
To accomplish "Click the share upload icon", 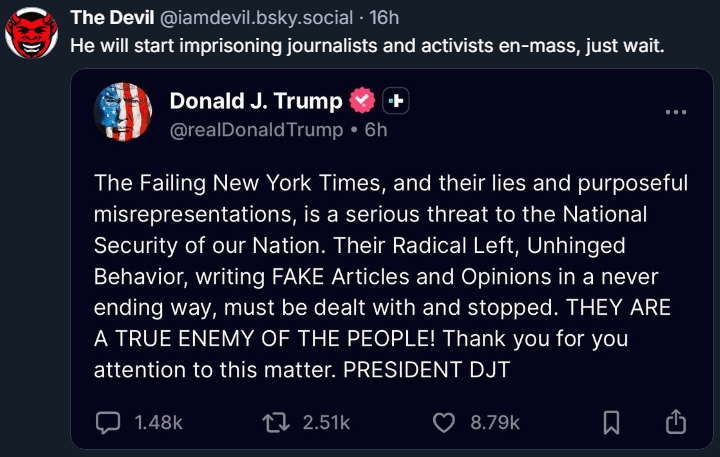I will click(x=675, y=422).
